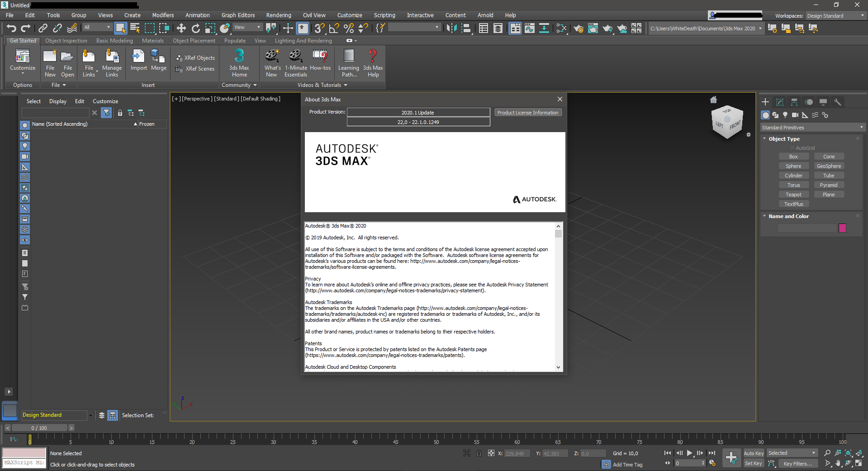The image size is (868, 471).
Task: Toggle Display Geometry filter in Scene Explorer
Action: pos(25,125)
